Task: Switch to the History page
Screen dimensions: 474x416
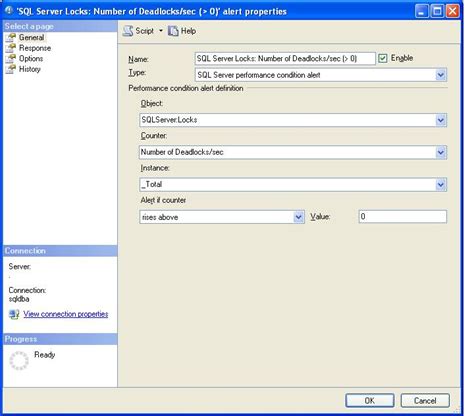Action: coord(30,69)
